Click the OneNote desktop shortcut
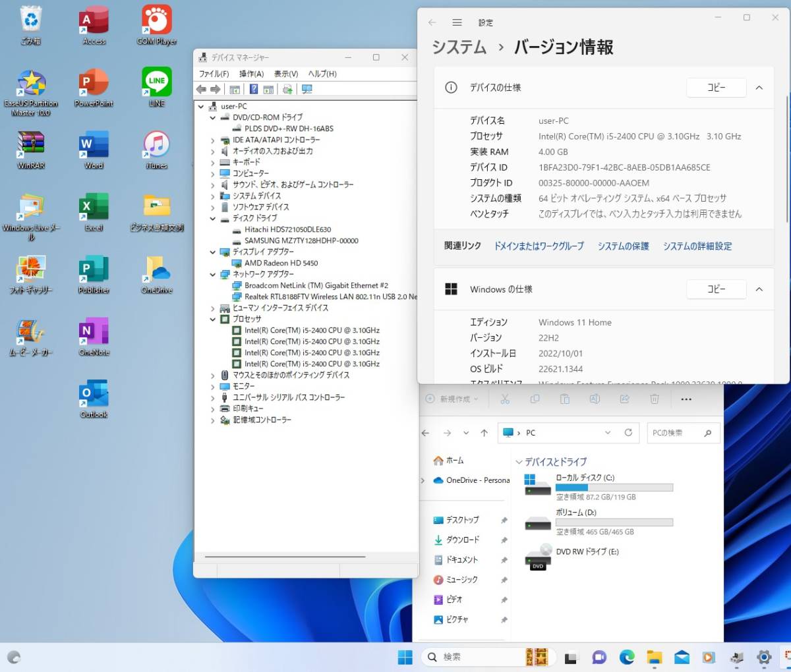Screen dimensions: 791x672 point(94,337)
